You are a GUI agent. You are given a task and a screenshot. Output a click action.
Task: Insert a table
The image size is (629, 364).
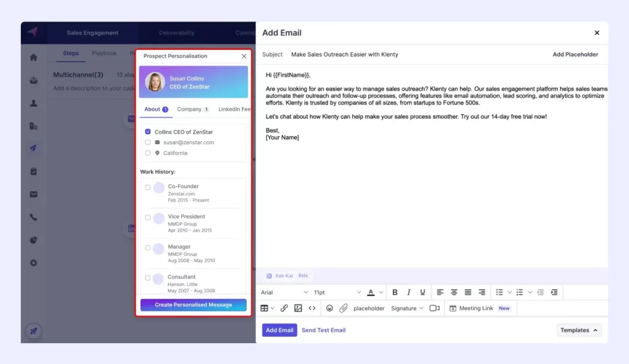click(264, 308)
